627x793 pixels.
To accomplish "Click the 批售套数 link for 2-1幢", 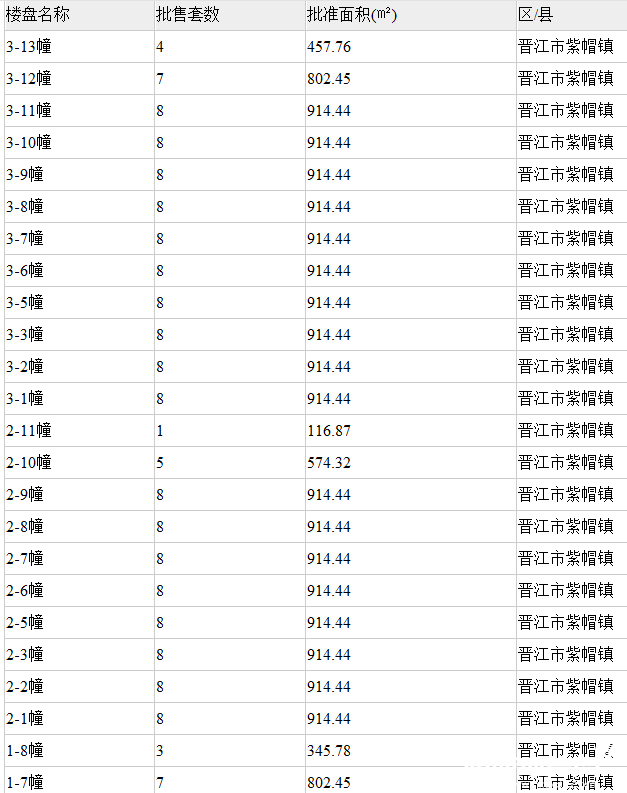I will (160, 719).
